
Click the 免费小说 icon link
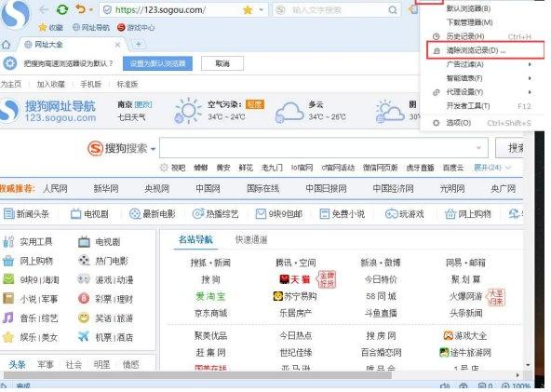324,214
